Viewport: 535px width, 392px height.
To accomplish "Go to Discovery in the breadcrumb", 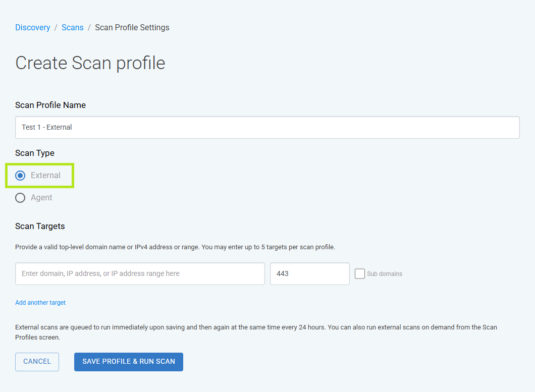I will pos(33,28).
